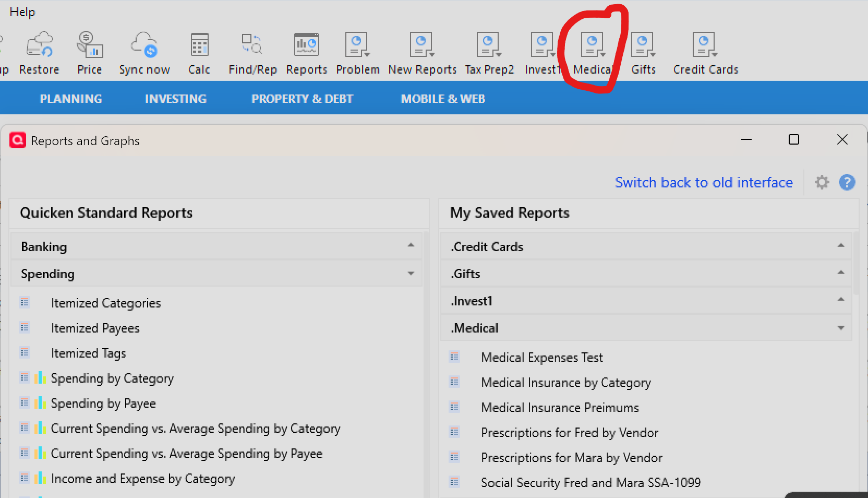Open report settings gear icon
This screenshot has height=498, width=868.
click(x=822, y=182)
